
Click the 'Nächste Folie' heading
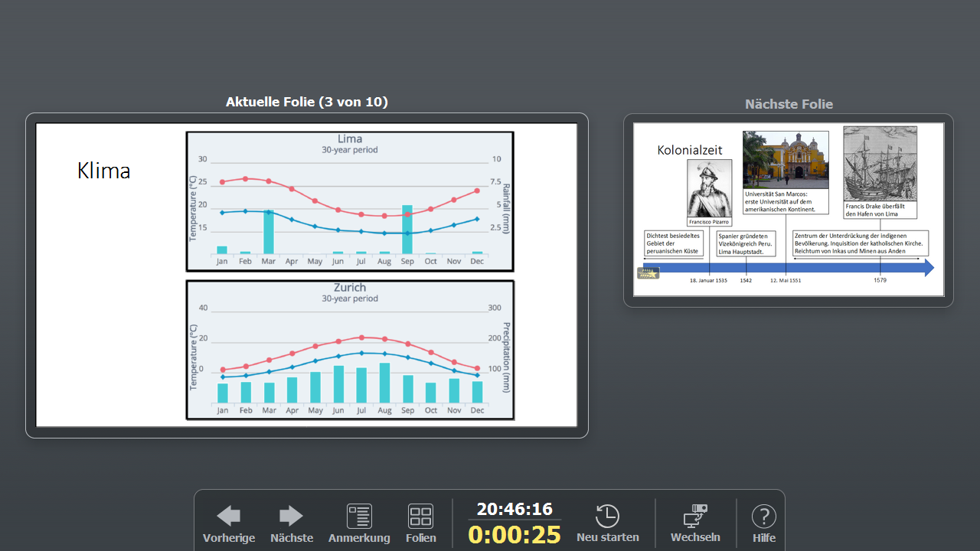tap(789, 104)
